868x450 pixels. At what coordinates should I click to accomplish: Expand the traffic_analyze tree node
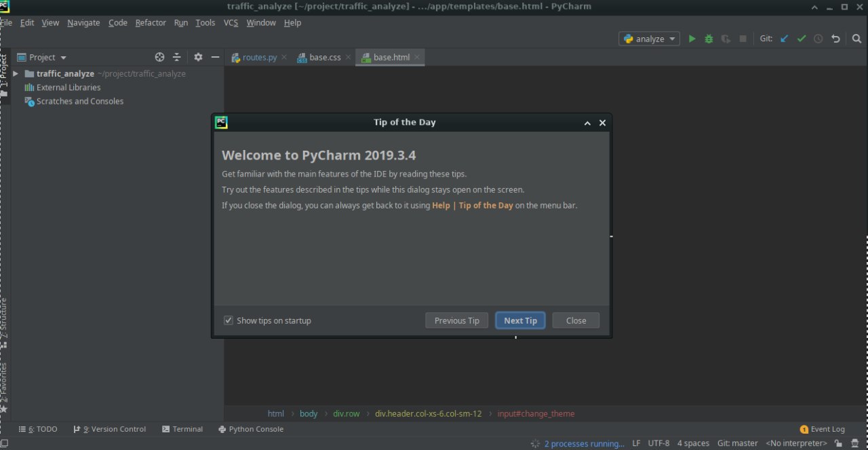16,73
